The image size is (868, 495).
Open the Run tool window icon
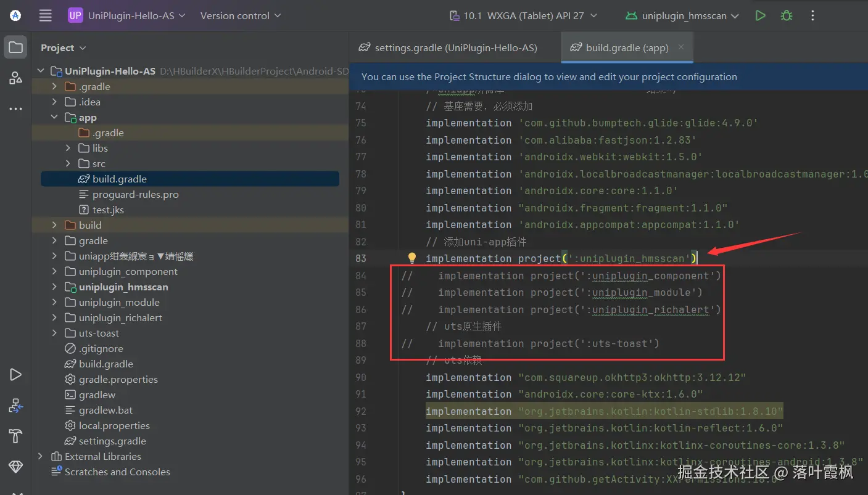tap(15, 375)
